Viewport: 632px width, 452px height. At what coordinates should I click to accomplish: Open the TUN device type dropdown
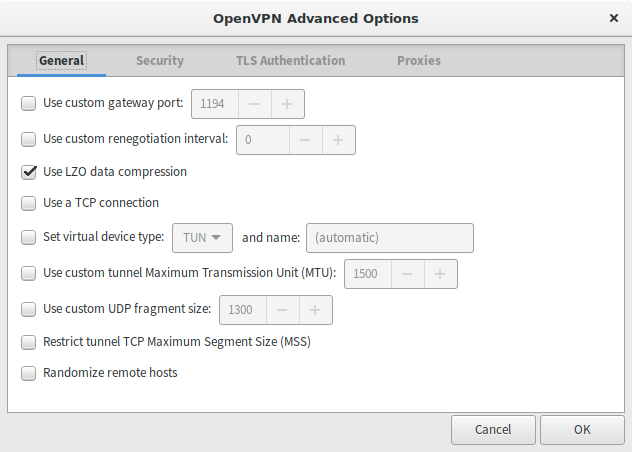tap(202, 238)
